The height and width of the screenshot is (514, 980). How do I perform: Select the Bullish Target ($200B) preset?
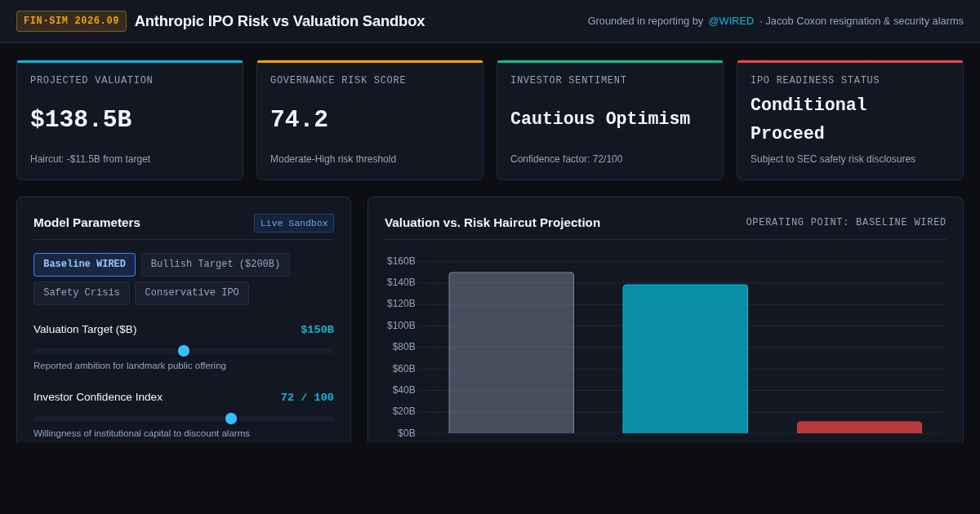[216, 264]
